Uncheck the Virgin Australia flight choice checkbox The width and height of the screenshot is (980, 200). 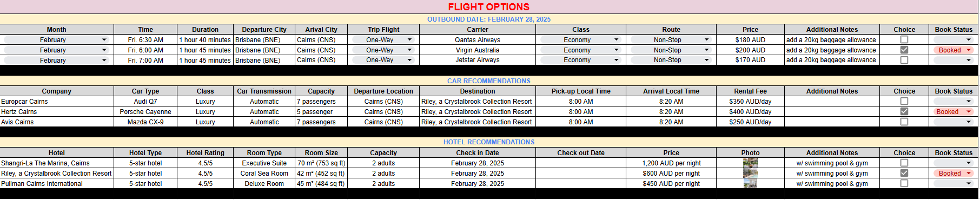904,50
